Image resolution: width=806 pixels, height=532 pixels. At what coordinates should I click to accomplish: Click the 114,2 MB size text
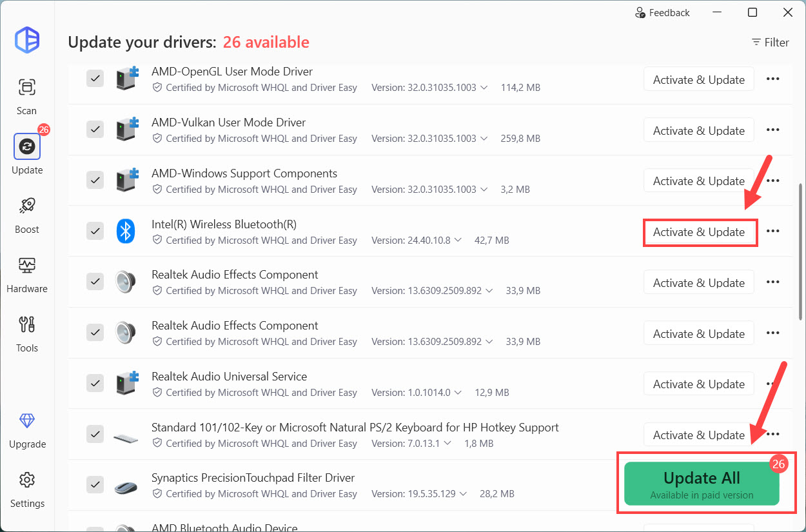coord(520,88)
